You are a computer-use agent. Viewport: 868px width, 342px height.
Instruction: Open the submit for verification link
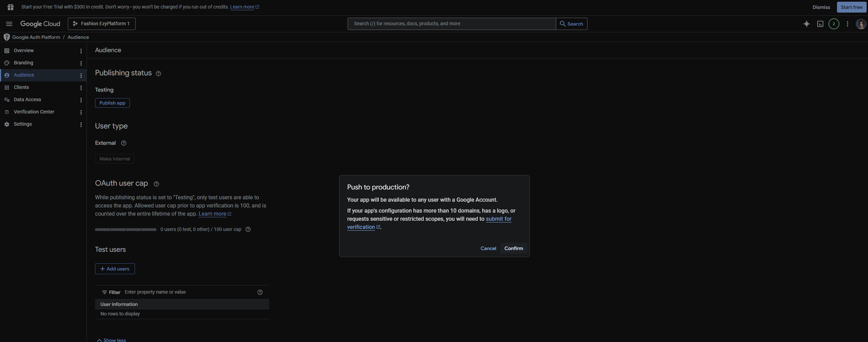click(x=498, y=219)
